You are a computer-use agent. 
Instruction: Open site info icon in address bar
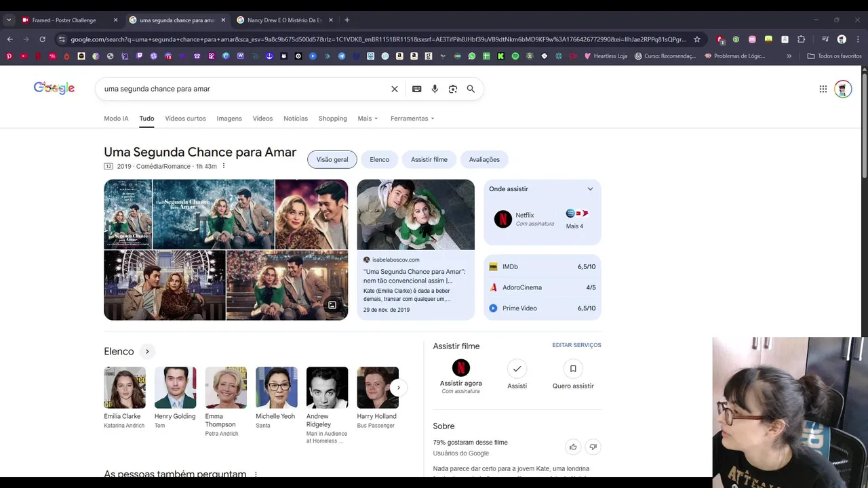click(62, 39)
